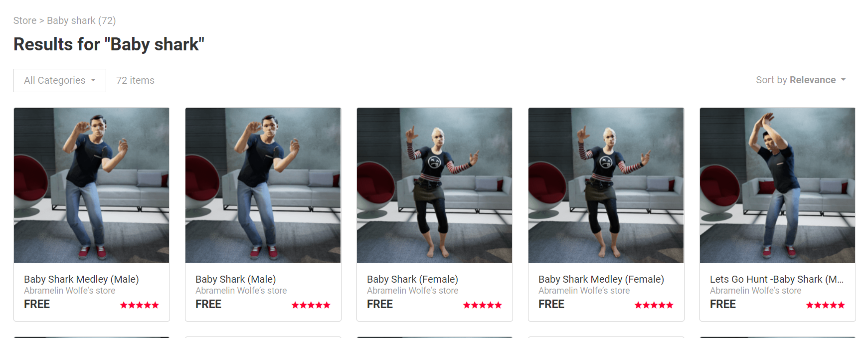Open Baby Shark Medley (Male) thumbnail

[92, 185]
